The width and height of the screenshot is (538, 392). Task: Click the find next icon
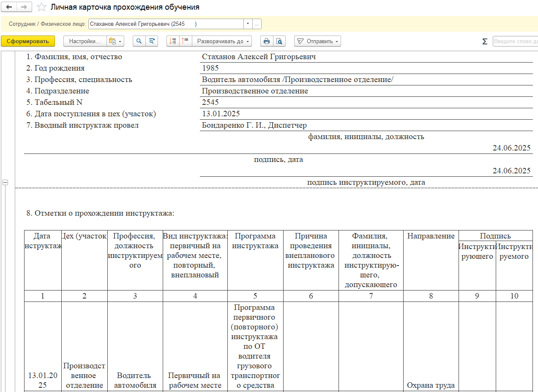tap(151, 41)
